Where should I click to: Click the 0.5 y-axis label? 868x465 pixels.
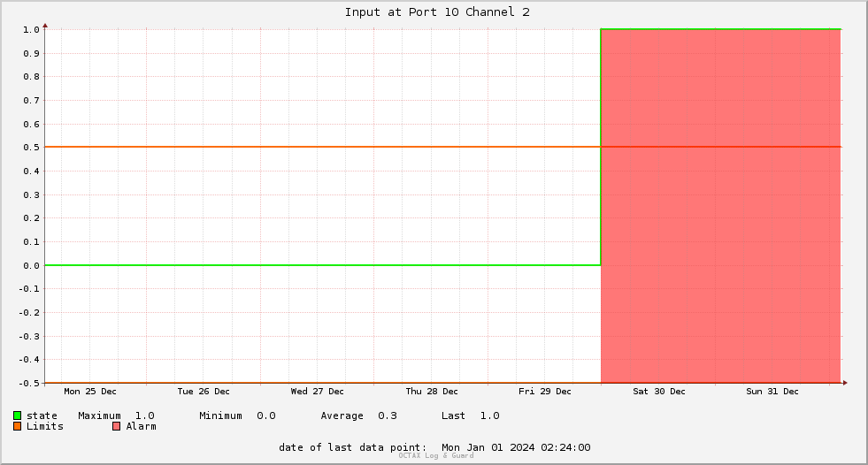(x=32, y=147)
